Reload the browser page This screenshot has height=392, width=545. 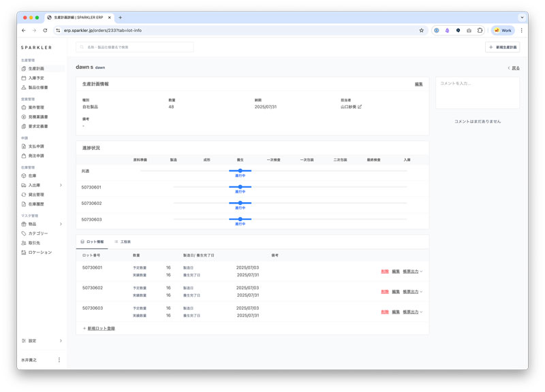45,31
